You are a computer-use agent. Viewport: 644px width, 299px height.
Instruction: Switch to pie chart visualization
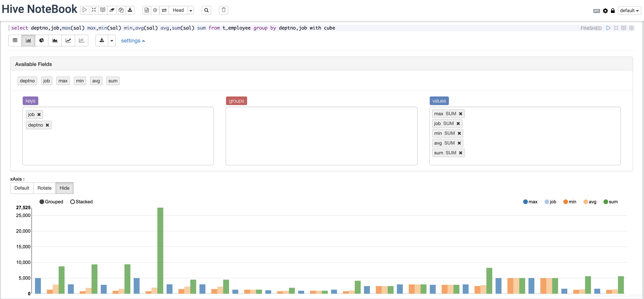[x=41, y=40]
